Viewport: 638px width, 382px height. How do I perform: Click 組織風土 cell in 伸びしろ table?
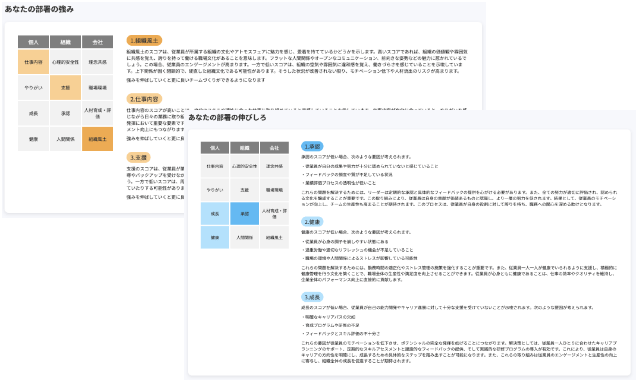(274, 237)
